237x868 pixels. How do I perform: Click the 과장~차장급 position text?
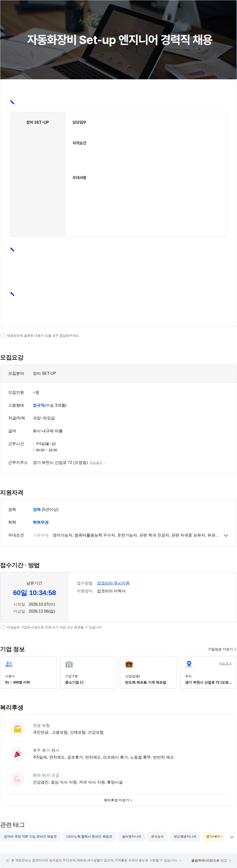tap(44, 418)
